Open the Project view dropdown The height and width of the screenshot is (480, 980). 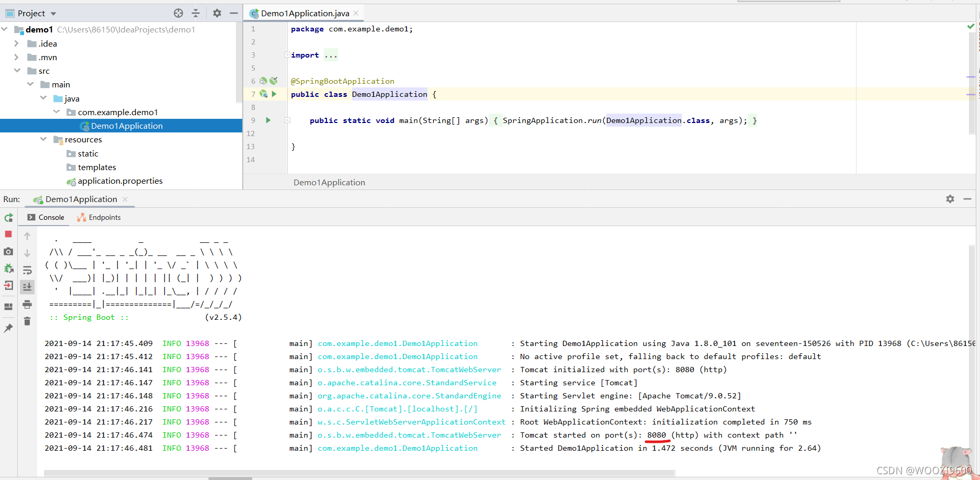tap(53, 14)
